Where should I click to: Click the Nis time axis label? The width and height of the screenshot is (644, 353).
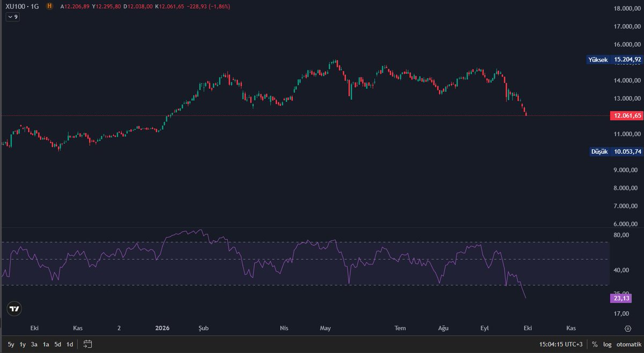coord(284,328)
